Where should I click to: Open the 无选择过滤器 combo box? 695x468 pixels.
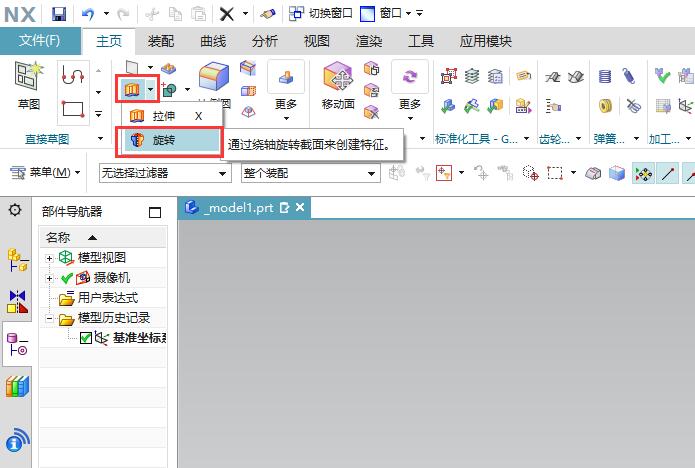(x=165, y=173)
